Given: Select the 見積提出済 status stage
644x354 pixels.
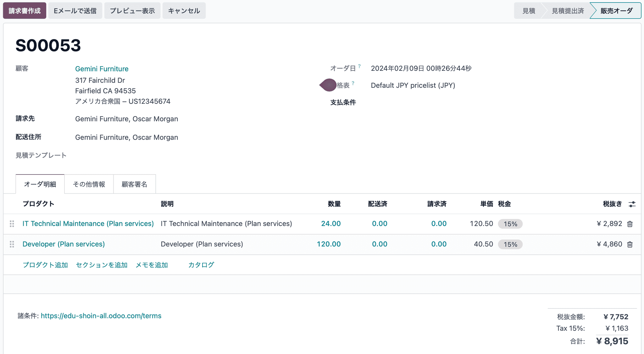Looking at the screenshot, I should pyautogui.click(x=568, y=11).
